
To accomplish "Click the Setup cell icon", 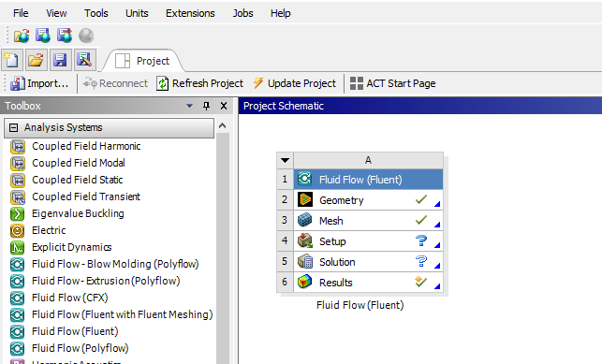I will tap(305, 240).
